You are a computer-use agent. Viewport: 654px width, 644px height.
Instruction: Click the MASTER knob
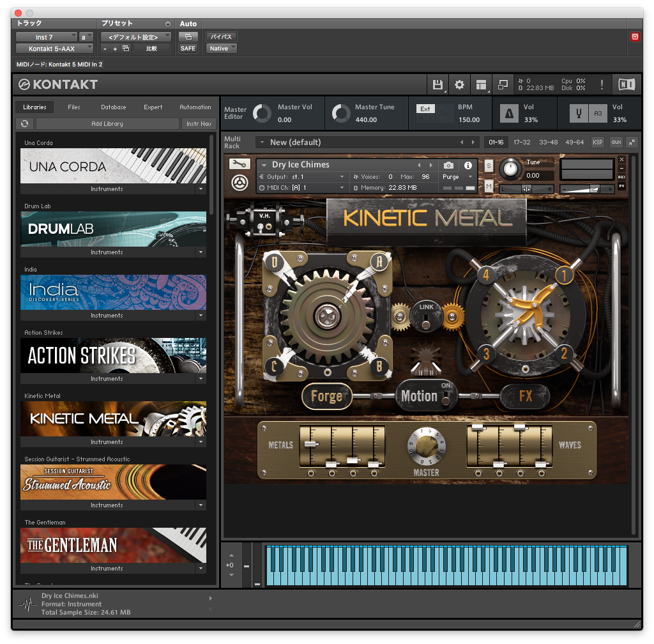point(426,446)
